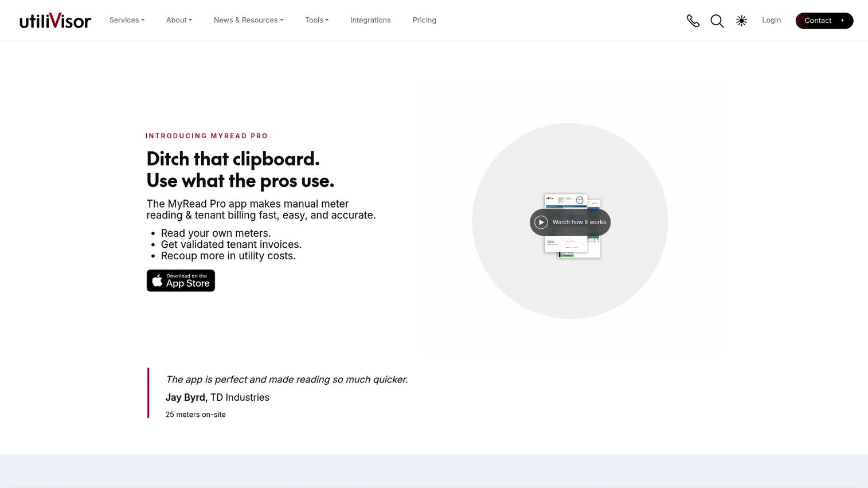Click 'Recoup more in utility costs.' bullet

click(x=228, y=256)
